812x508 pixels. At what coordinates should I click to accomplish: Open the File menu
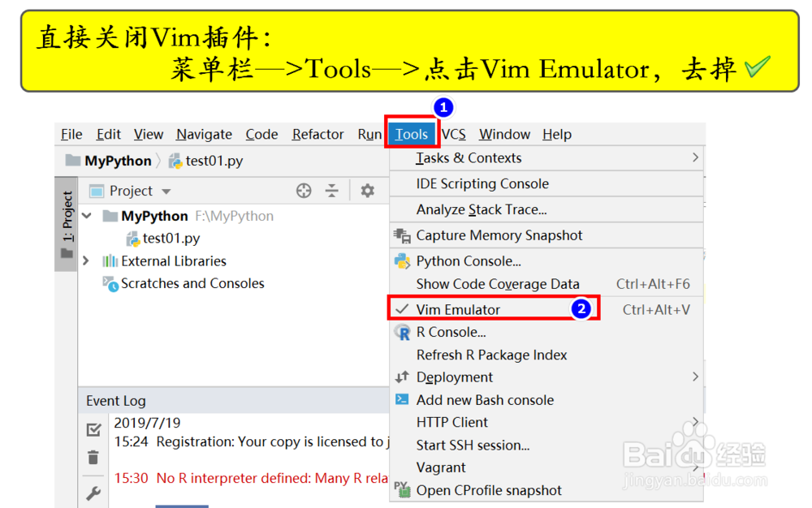coord(71,135)
